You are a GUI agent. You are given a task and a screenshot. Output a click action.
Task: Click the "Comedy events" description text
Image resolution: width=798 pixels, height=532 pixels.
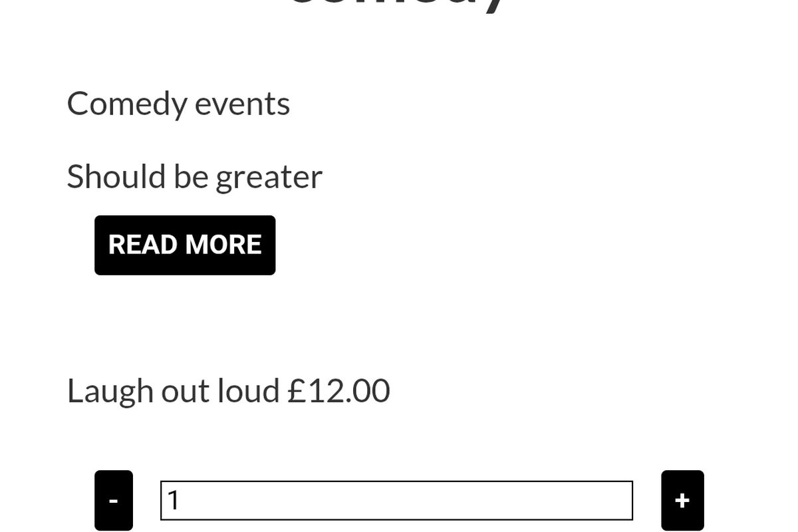tap(178, 104)
